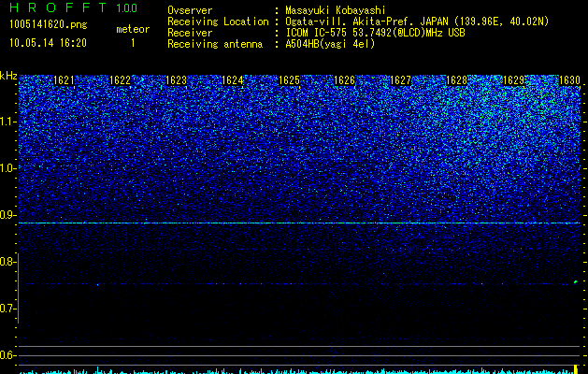Click the 1624 time marker
The image size is (588, 374).
[233, 80]
